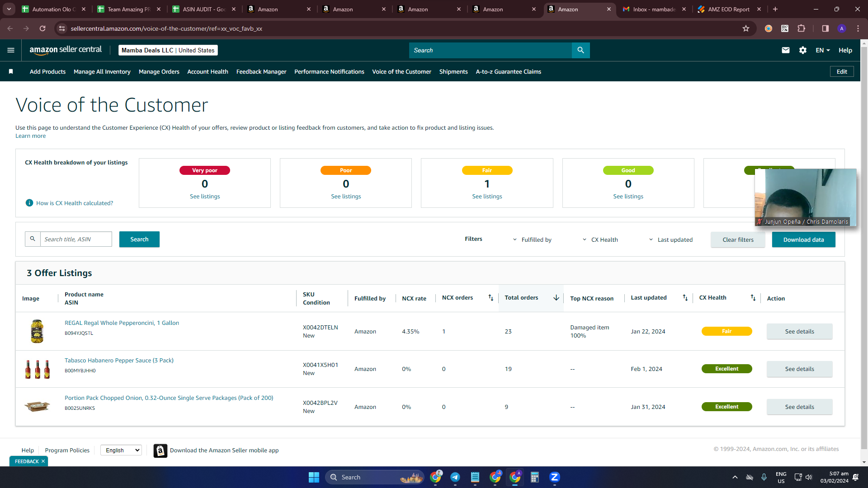Open Shipments page

[453, 71]
